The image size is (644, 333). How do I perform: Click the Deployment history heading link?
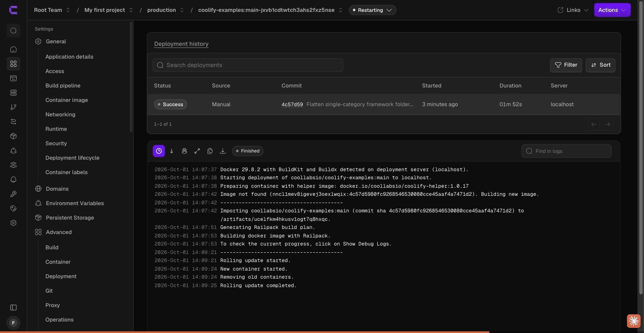pyautogui.click(x=181, y=44)
